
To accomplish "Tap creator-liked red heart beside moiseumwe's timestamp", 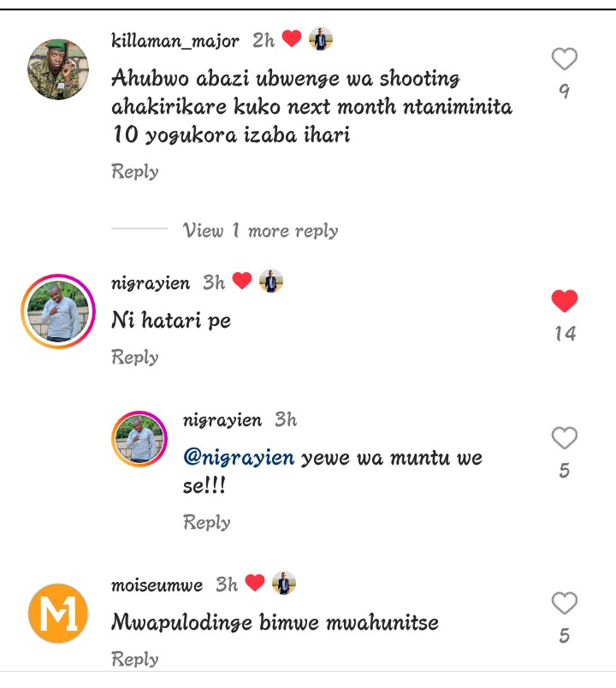I will pos(255,584).
